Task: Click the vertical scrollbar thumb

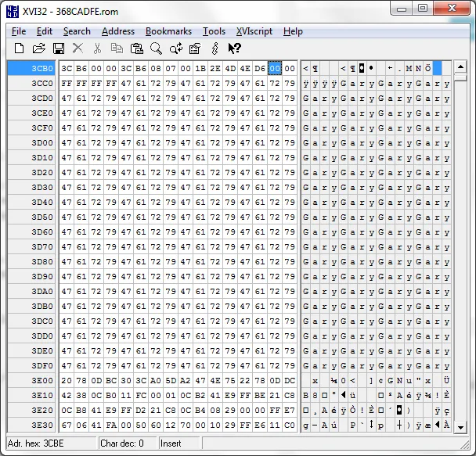Action: (460, 77)
